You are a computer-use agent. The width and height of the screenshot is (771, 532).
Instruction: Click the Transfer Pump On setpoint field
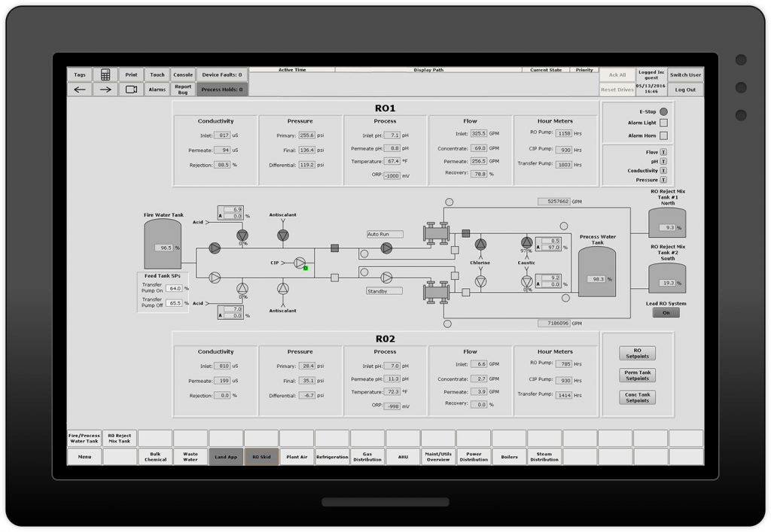pyautogui.click(x=175, y=288)
